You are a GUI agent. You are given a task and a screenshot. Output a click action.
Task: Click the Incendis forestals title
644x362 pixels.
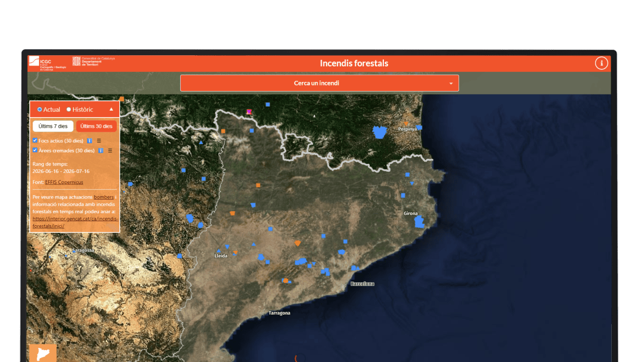point(354,63)
